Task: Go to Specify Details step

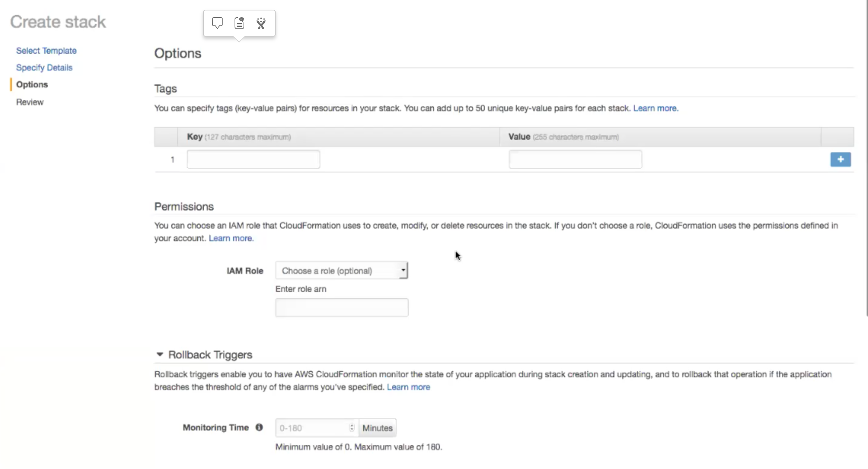Action: [x=44, y=68]
